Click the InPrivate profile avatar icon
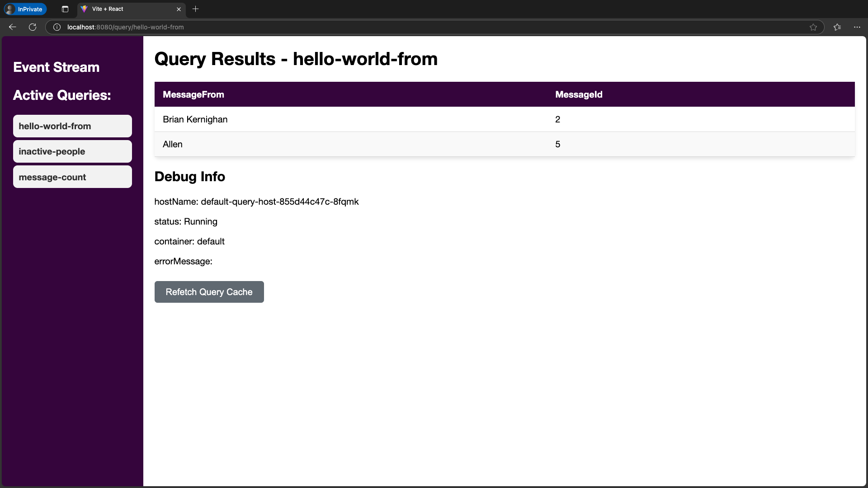Viewport: 868px width, 488px height. click(10, 9)
